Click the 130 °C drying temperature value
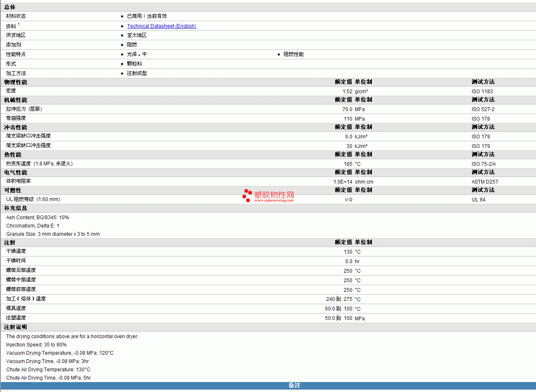 (352, 252)
